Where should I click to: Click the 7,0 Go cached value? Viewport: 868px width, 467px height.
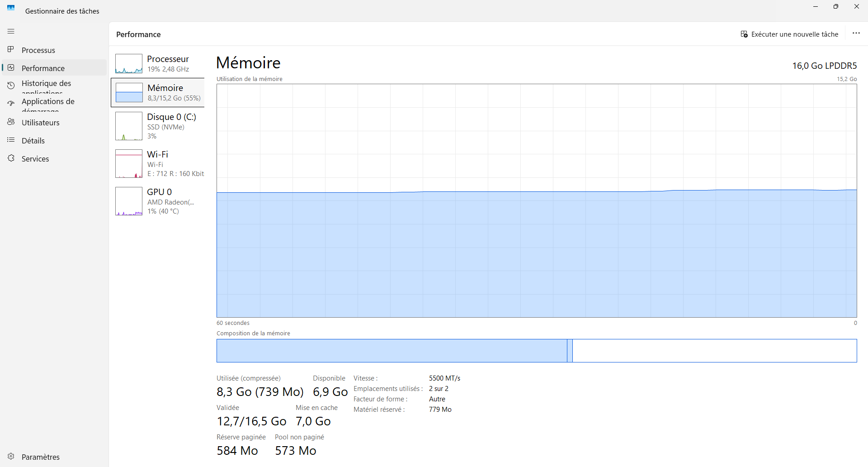click(313, 421)
